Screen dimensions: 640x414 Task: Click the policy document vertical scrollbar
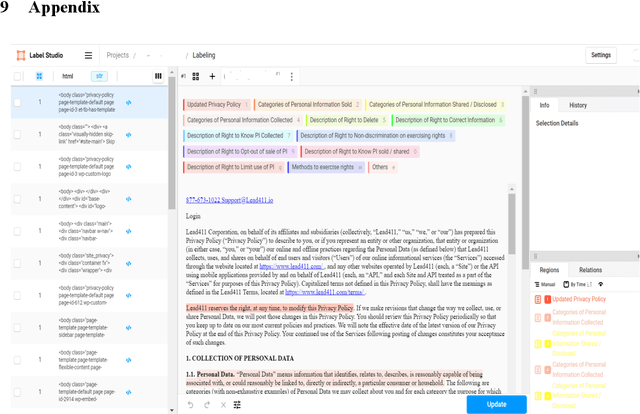(x=511, y=224)
